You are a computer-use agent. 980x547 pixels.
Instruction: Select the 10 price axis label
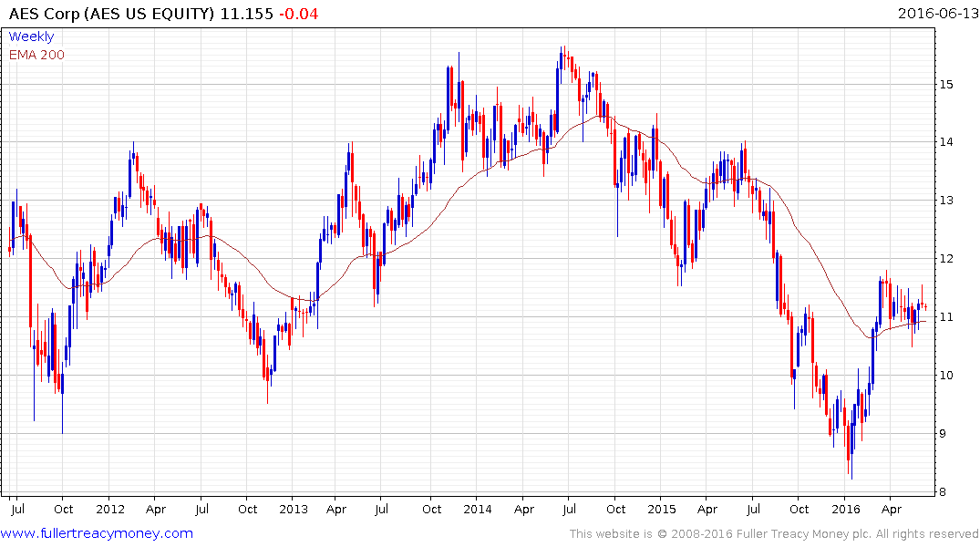coord(946,375)
